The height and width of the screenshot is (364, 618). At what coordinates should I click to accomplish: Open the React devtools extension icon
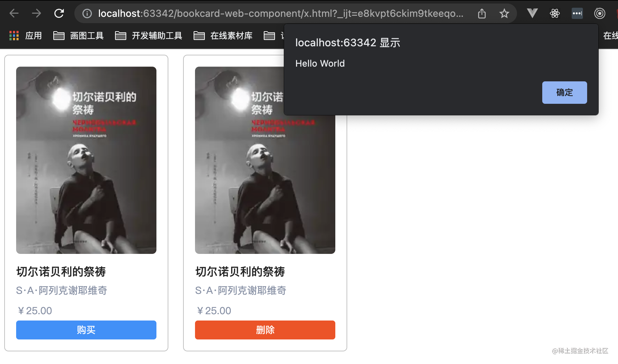pos(555,13)
